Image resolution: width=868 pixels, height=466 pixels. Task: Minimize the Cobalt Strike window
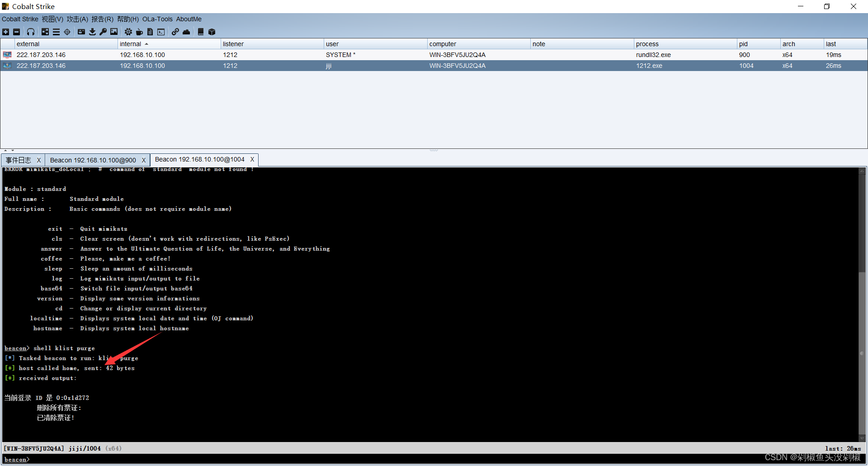coord(801,6)
